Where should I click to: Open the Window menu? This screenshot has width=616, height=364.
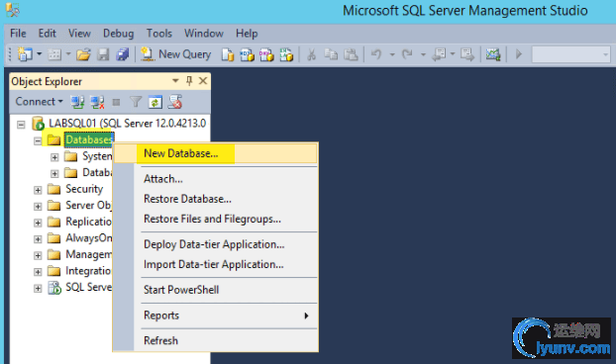(204, 34)
